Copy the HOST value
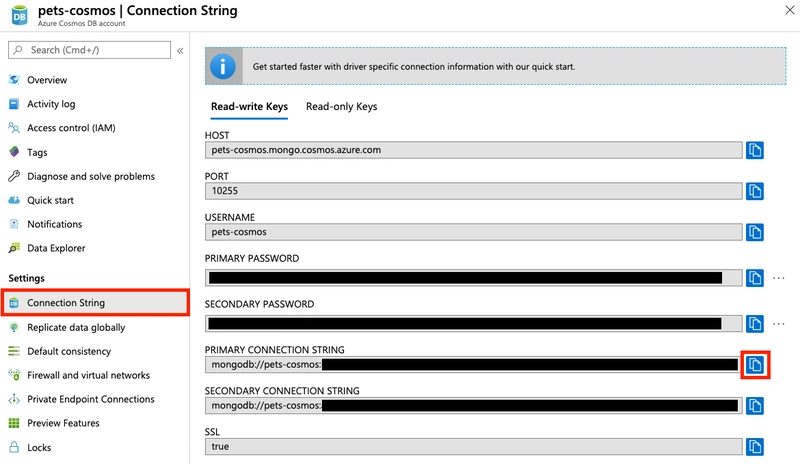Image resolution: width=800 pixels, height=464 pixels. click(755, 150)
